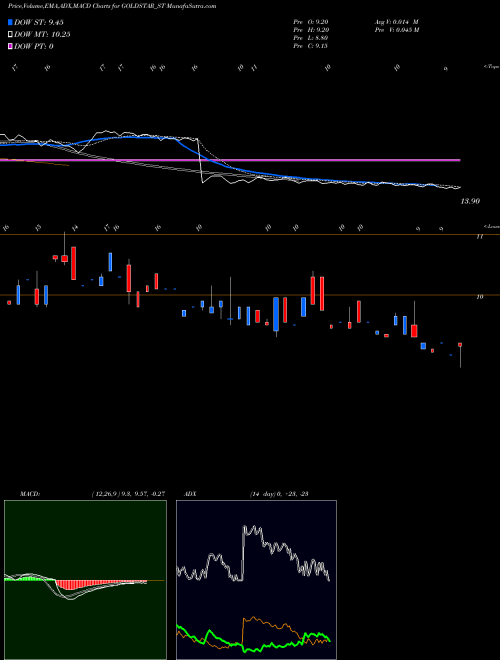Click the blue DOW ST legend swatch
The width and height of the screenshot is (500, 660).
coord(10,22)
